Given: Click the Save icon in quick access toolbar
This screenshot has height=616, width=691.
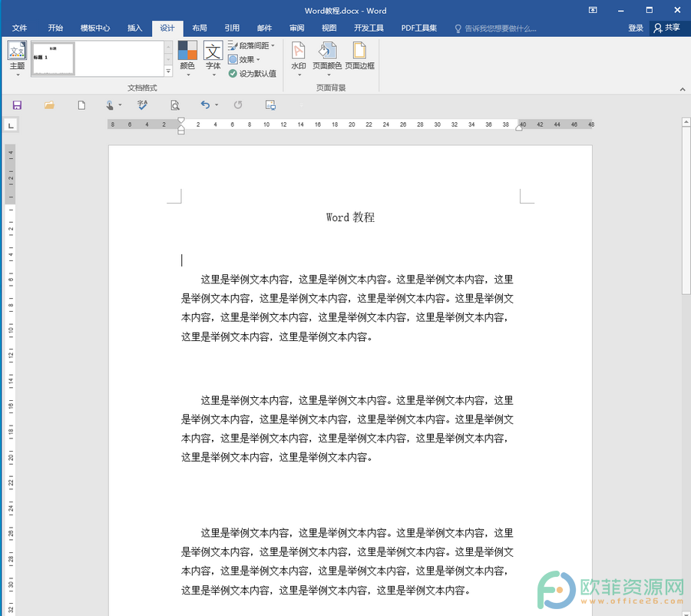Looking at the screenshot, I should tap(17, 105).
